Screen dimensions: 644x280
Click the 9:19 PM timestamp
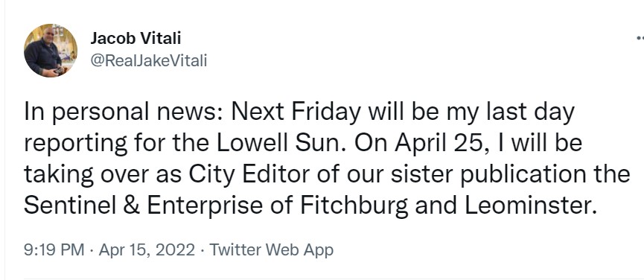(x=54, y=250)
